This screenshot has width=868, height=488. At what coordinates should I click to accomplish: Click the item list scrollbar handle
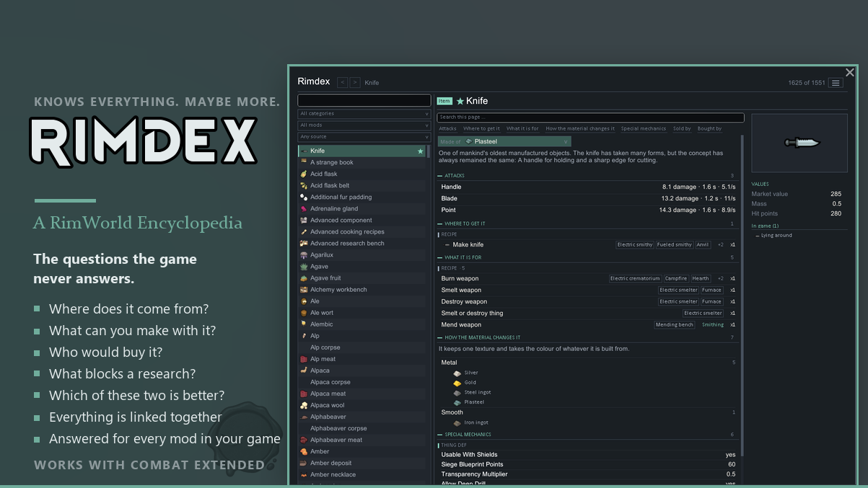coord(429,151)
